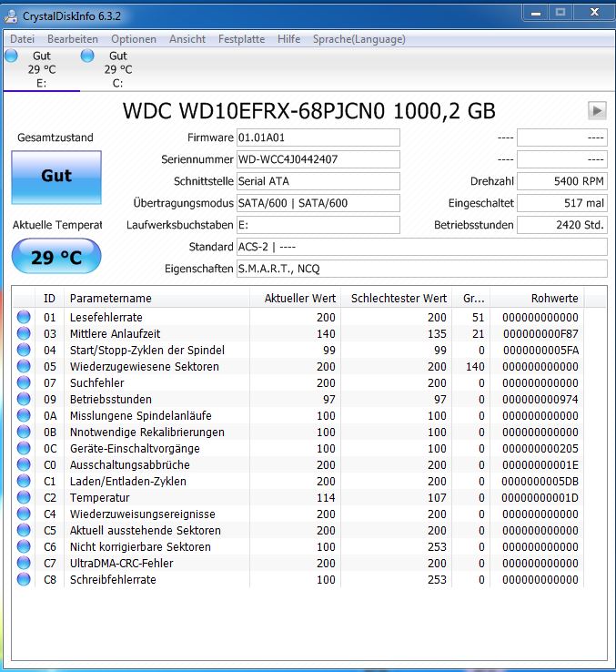Click status orb for Geräte-Einschaltvorgänge
The height and width of the screenshot is (672, 616).
tap(24, 448)
